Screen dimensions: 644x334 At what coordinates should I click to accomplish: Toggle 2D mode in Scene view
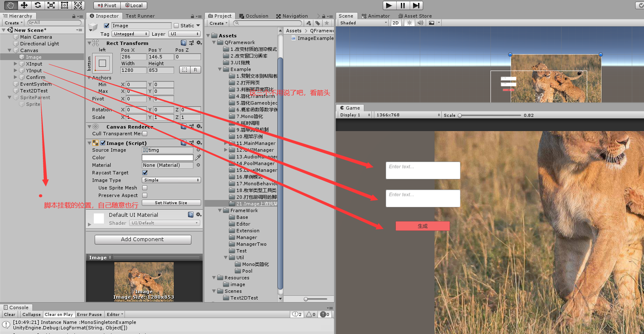click(395, 23)
